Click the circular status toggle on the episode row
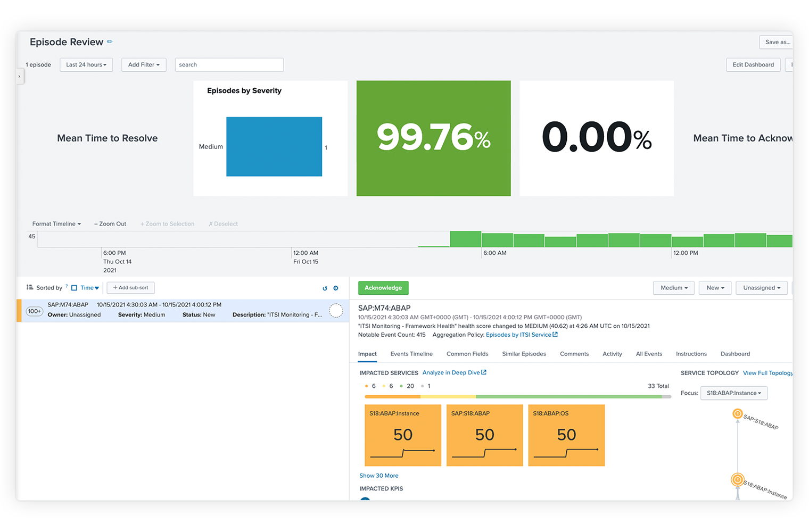 coord(336,311)
